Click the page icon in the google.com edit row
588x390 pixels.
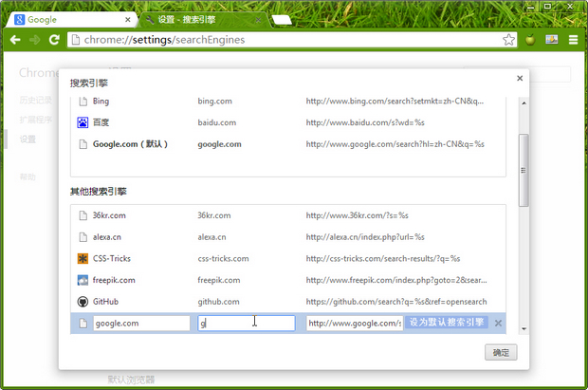point(83,324)
